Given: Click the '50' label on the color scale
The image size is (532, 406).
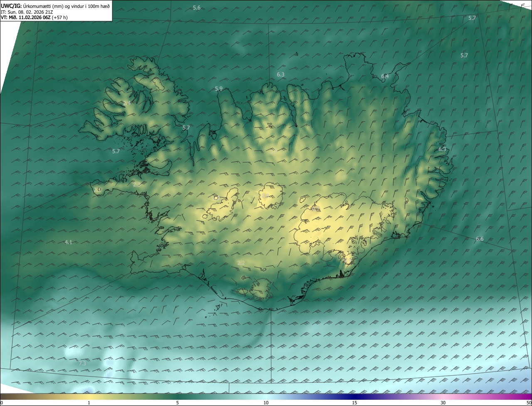Looking at the screenshot, I should 528,403.
